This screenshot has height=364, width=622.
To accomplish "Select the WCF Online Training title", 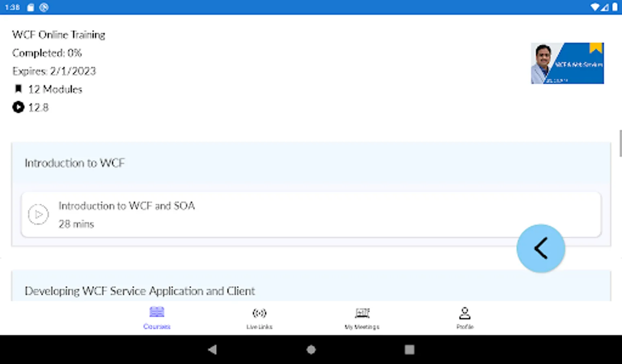I will [59, 35].
